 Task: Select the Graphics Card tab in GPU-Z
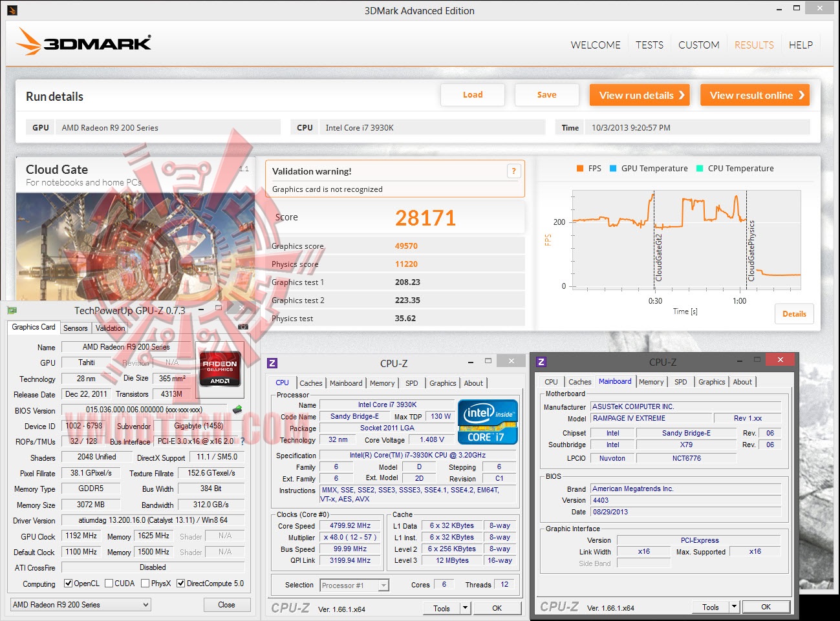tap(34, 327)
